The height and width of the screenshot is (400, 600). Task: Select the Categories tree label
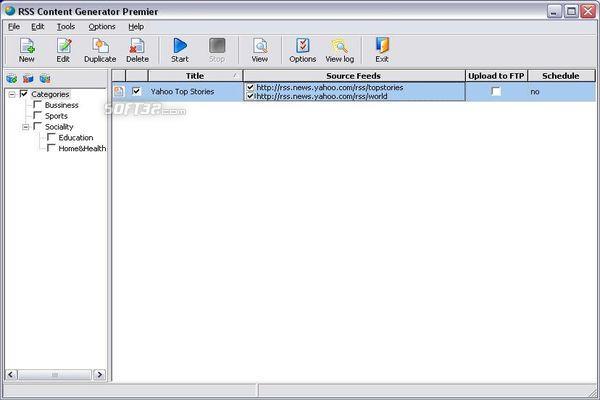(x=50, y=94)
